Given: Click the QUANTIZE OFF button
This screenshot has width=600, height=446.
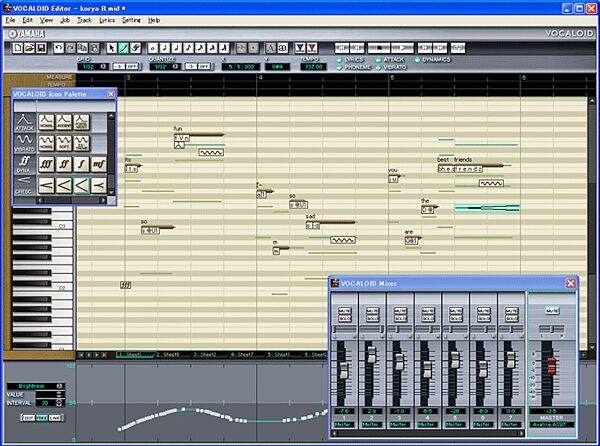Looking at the screenshot, I should coord(204,67).
